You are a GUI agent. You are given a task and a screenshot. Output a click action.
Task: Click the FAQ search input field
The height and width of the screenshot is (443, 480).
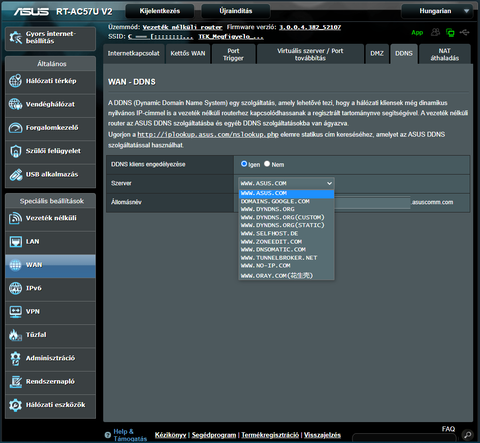404,437
